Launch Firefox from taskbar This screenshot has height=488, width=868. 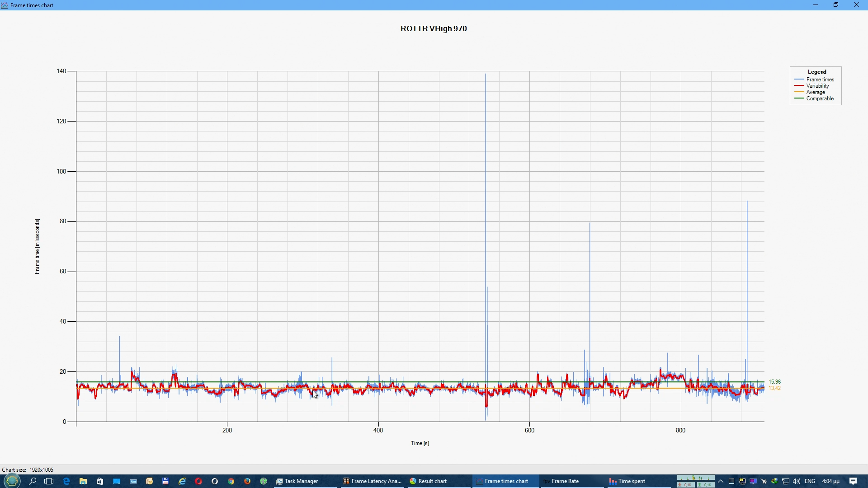(x=247, y=481)
